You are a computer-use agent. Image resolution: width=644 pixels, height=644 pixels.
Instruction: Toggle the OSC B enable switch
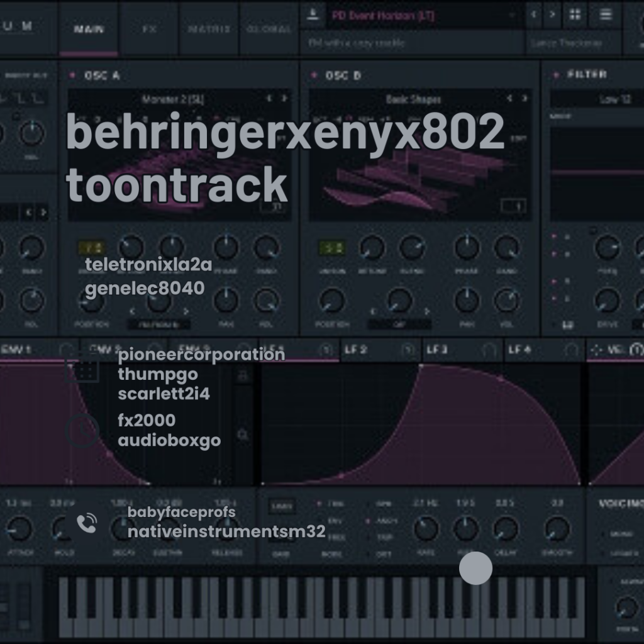click(x=314, y=75)
